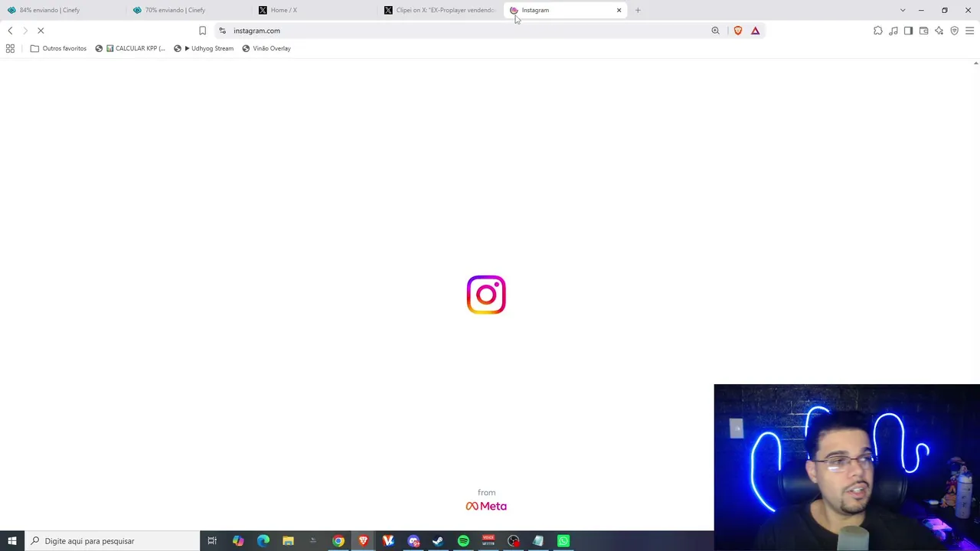Screen dimensions: 980x551
Task: Click the 'Digite aqui para pesquisar' search box
Action: point(112,541)
